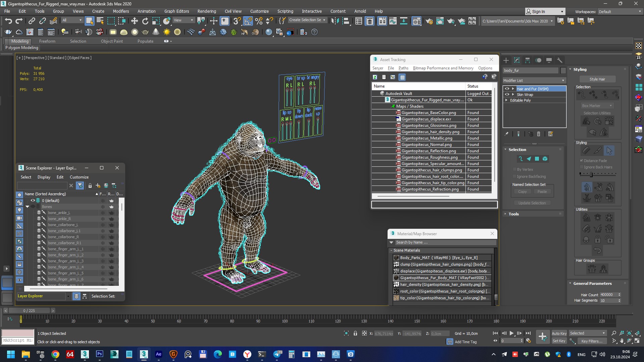Viewport: 644px width, 362px height.
Task: Select Polygon sub-object square icon
Action: click(537, 159)
